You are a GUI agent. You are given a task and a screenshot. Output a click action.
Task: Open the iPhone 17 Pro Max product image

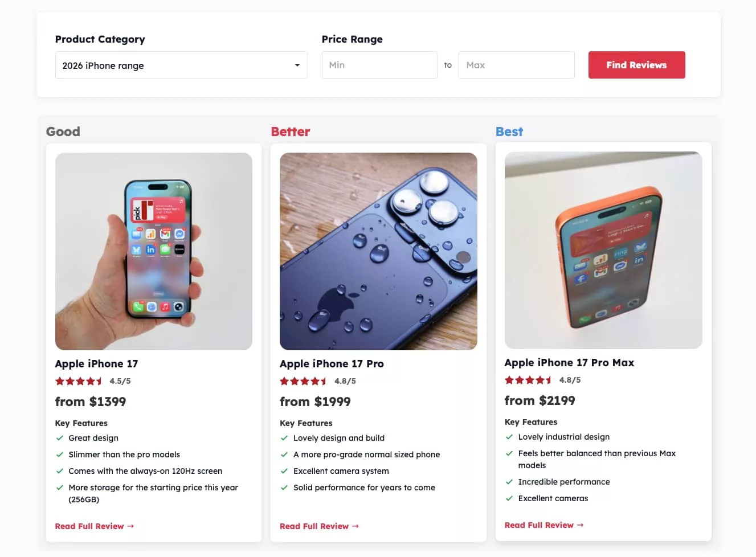coord(603,250)
